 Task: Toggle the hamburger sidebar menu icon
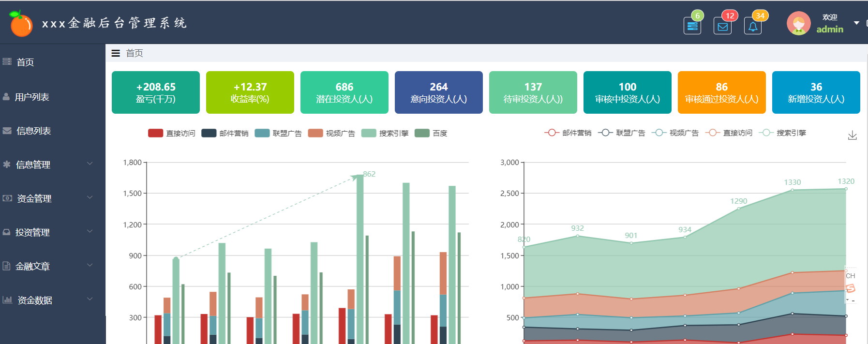116,53
